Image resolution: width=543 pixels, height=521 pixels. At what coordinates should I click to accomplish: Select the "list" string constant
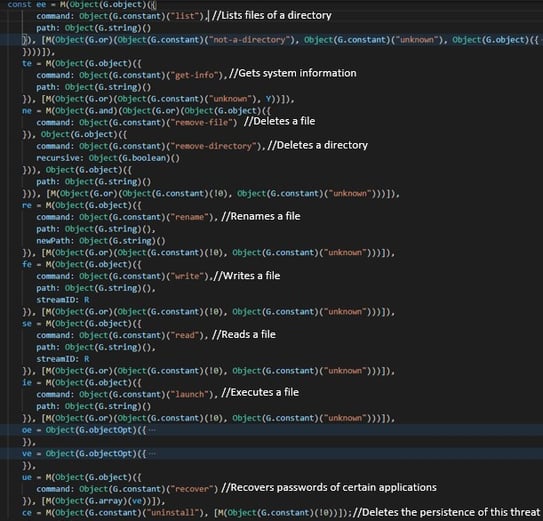pyautogui.click(x=186, y=16)
